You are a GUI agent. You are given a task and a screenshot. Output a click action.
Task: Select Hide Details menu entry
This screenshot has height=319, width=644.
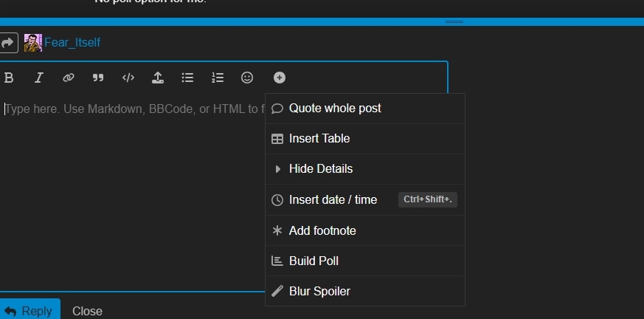(321, 169)
